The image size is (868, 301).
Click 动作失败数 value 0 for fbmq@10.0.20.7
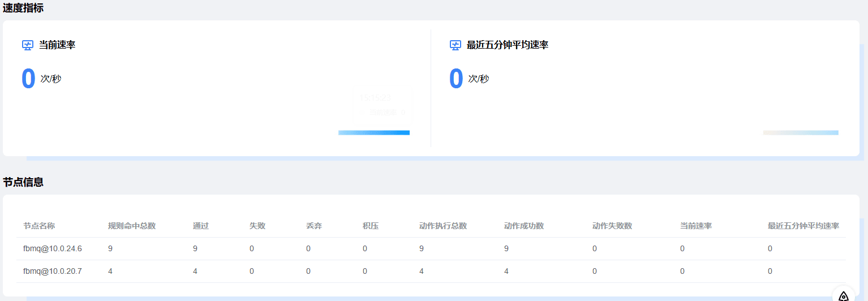tap(595, 271)
